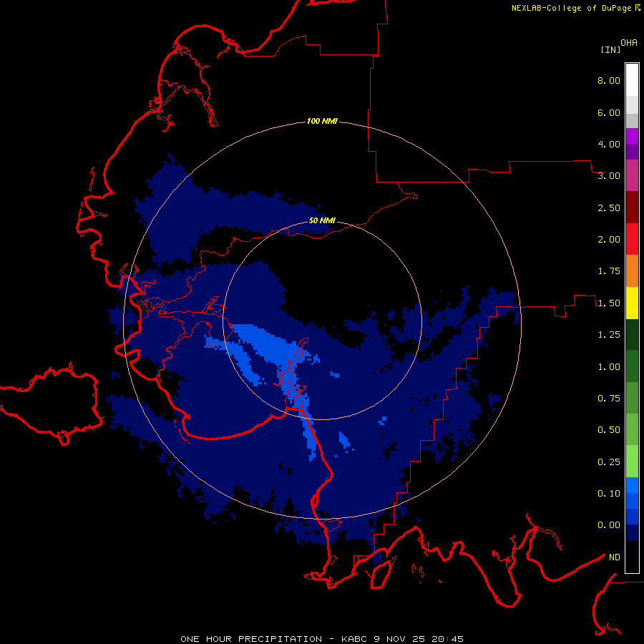Click the OHA product label above legend
Image resolution: width=644 pixels, height=644 pixels.
click(629, 43)
